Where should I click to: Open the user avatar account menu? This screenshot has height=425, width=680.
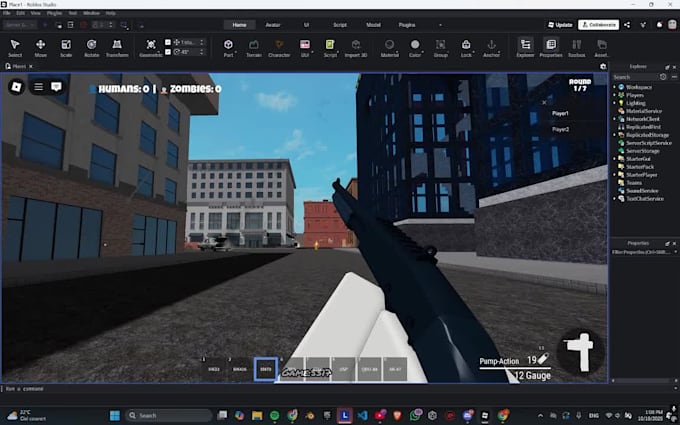[x=672, y=25]
